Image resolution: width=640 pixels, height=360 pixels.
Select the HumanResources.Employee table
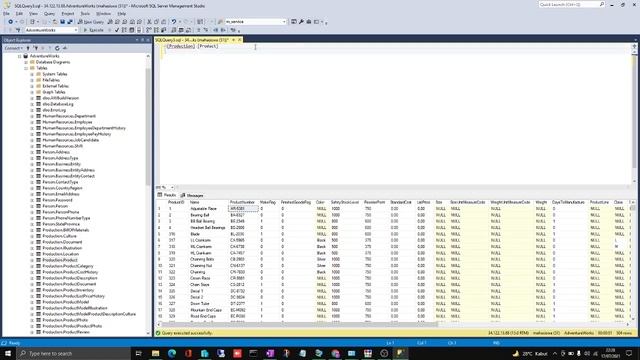pyautogui.click(x=67, y=122)
